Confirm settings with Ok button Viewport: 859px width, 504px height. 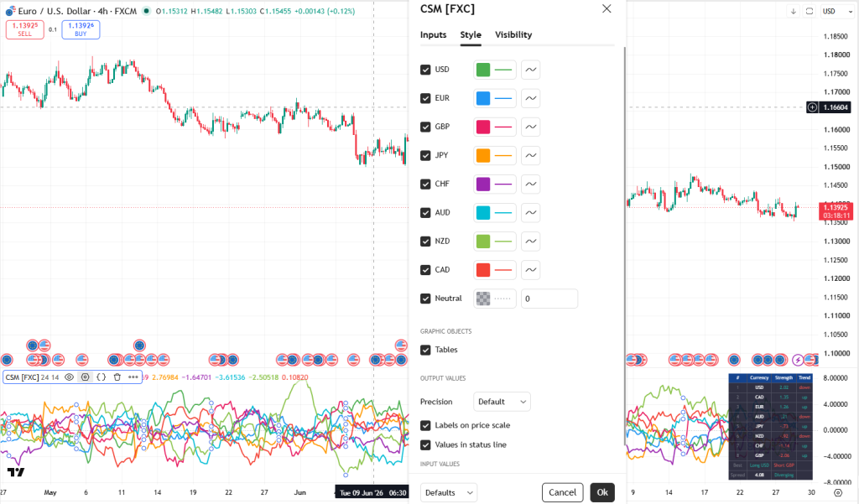click(x=602, y=492)
